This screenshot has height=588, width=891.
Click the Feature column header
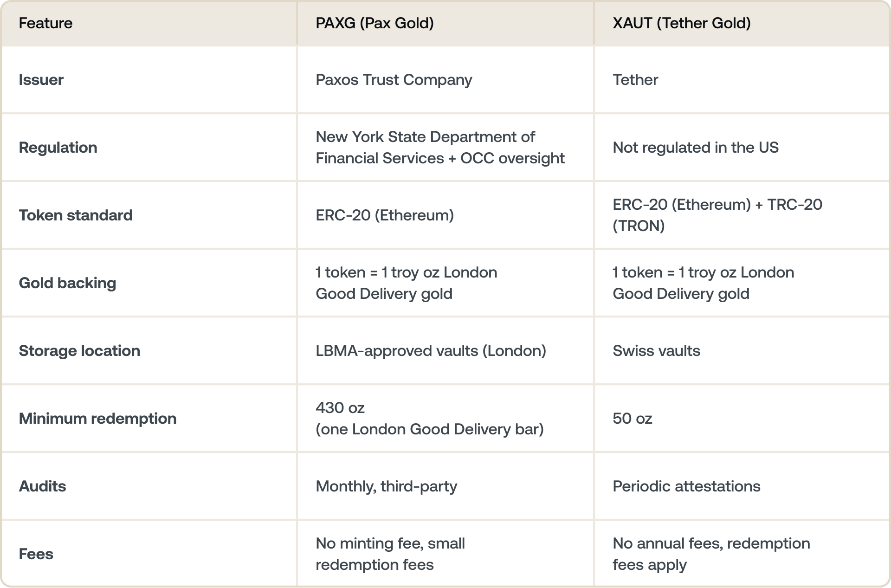[x=45, y=23]
